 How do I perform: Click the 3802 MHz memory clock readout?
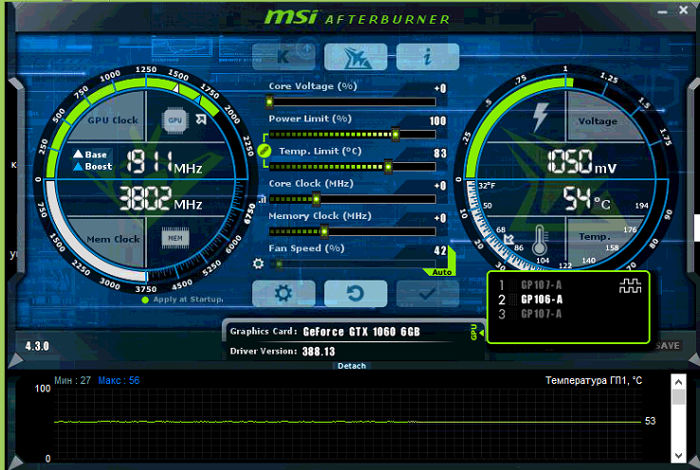(x=161, y=199)
